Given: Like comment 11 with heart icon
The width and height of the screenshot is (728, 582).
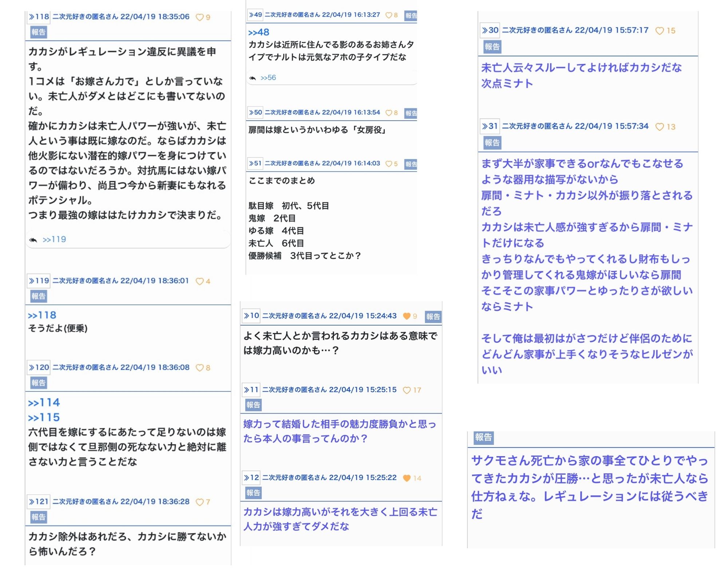Looking at the screenshot, I should coord(407,390).
